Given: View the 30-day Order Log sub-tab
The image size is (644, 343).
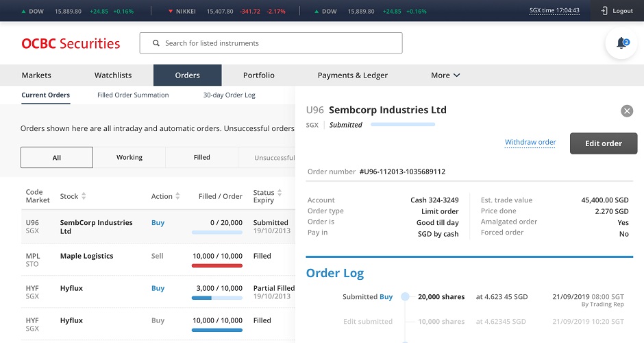Looking at the screenshot, I should point(230,95).
